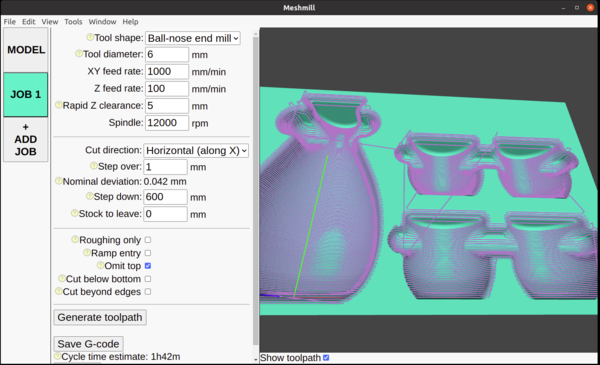
Task: Click the scrollbar down arrow of settings panel
Action: click(x=256, y=360)
